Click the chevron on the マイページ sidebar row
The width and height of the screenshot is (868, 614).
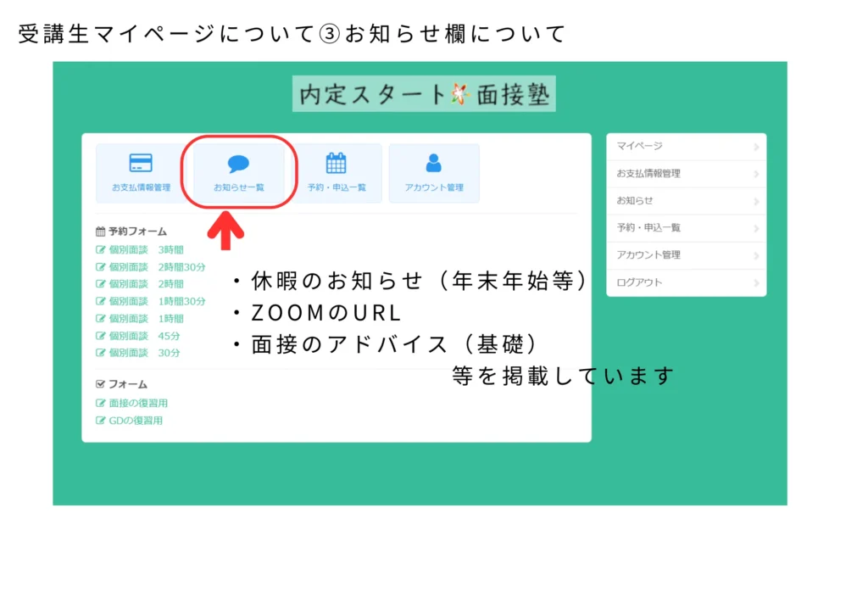[x=755, y=148]
